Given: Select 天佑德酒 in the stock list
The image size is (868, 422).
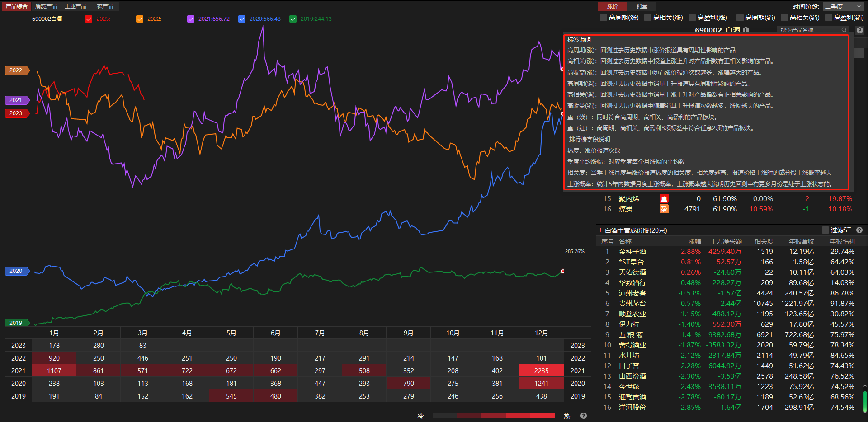Looking at the screenshot, I should (x=632, y=272).
